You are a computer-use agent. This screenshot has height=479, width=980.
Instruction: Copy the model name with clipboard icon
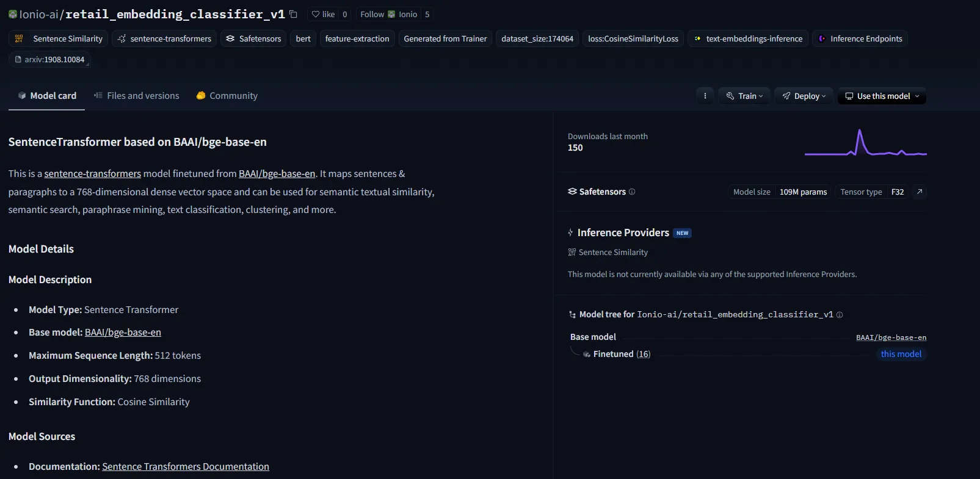click(293, 14)
